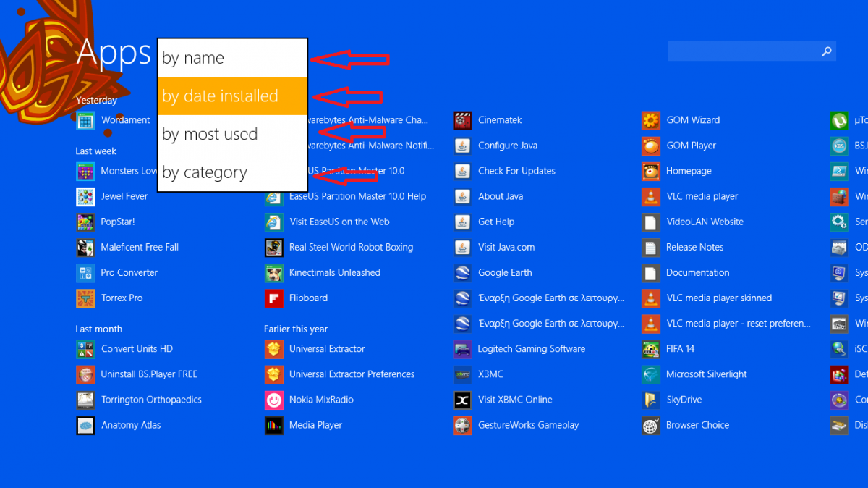Open the Wordament game icon

coord(85,120)
